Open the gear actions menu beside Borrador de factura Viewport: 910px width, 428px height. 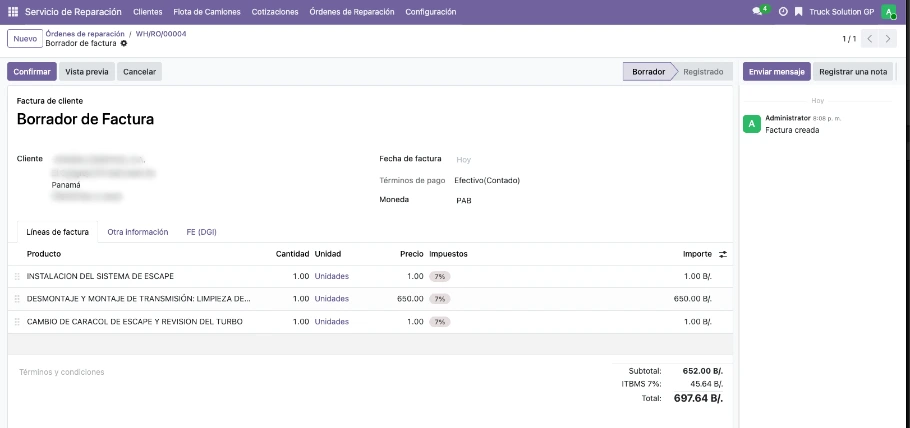(124, 44)
